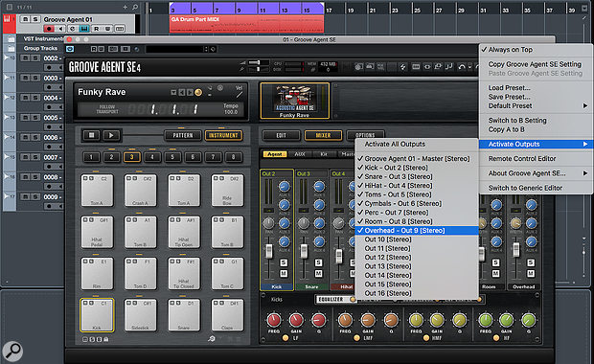Solo the Kick mixer channel
The image size is (594, 364).
click(x=284, y=262)
